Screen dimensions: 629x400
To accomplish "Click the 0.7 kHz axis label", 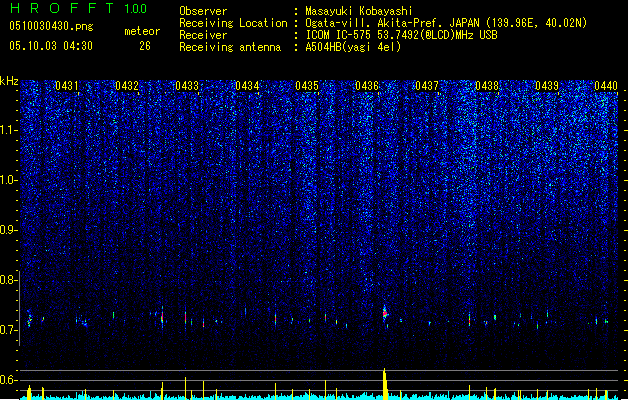I will (x=7, y=330).
